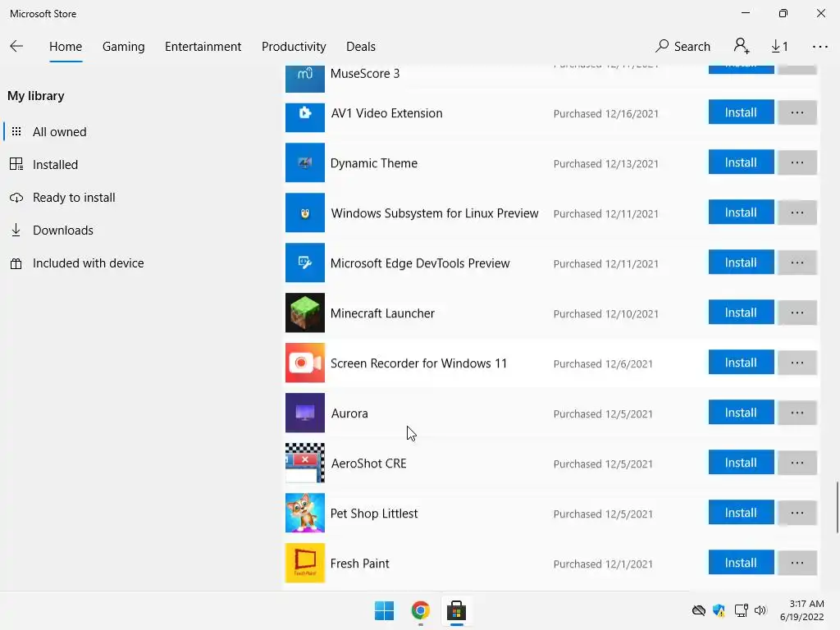Screen dimensions: 840x630
Task: Open the Windows Start button on taskbar
Action: [384, 610]
